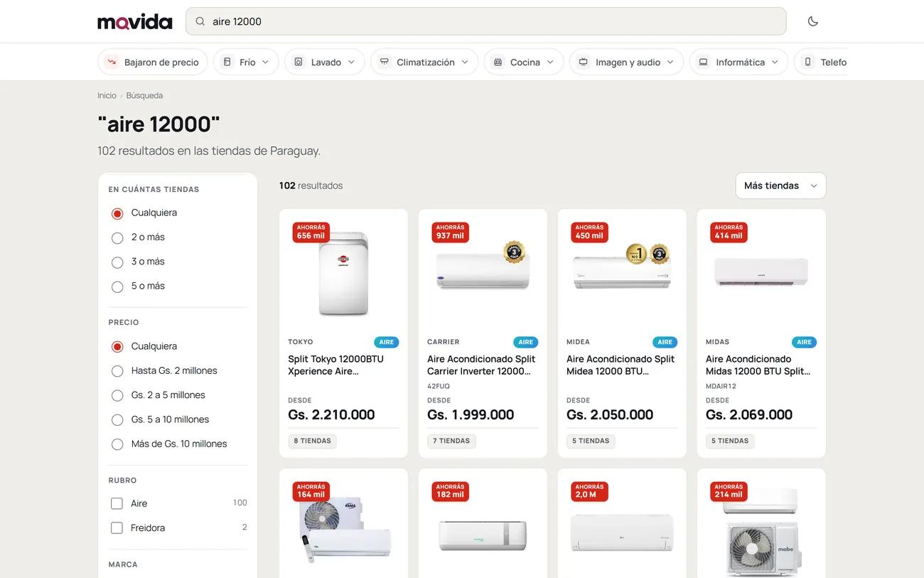Open the "Bajaron de precio" filter

pyautogui.click(x=153, y=62)
